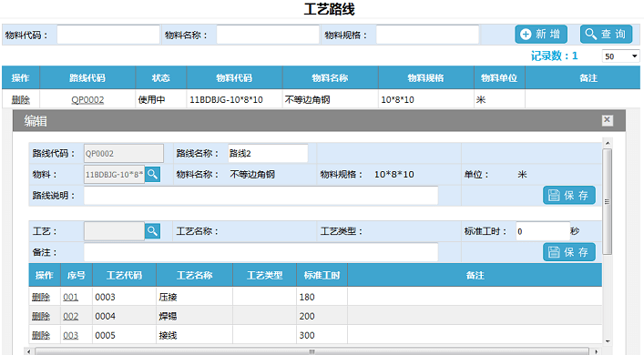Viewport: 644px width, 355px height.
Task: Click the 状态 column header
Action: (161, 78)
